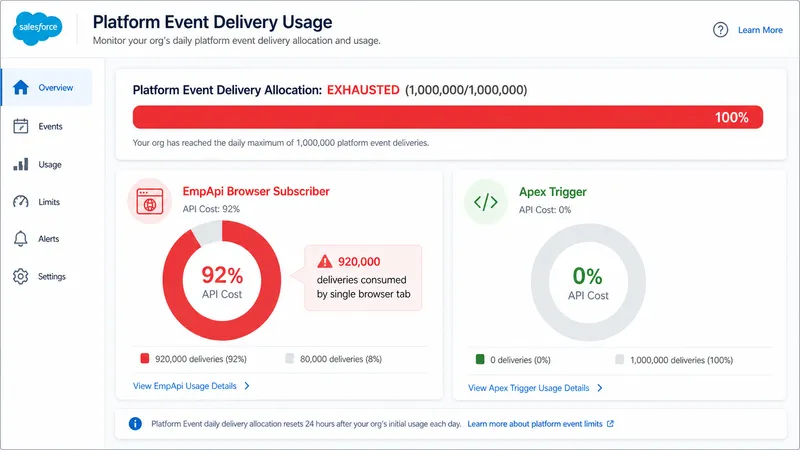Click the Overview home icon
The height and width of the screenshot is (450, 800).
click(x=21, y=88)
